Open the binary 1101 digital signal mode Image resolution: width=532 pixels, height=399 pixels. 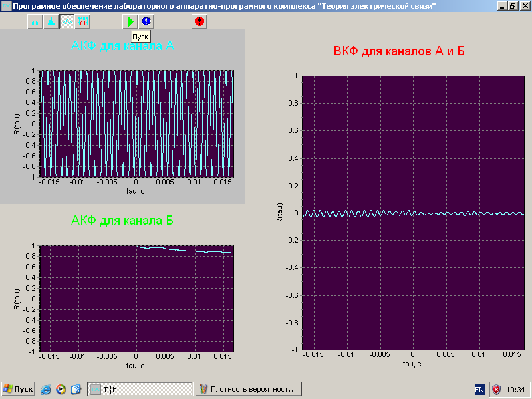(82, 22)
